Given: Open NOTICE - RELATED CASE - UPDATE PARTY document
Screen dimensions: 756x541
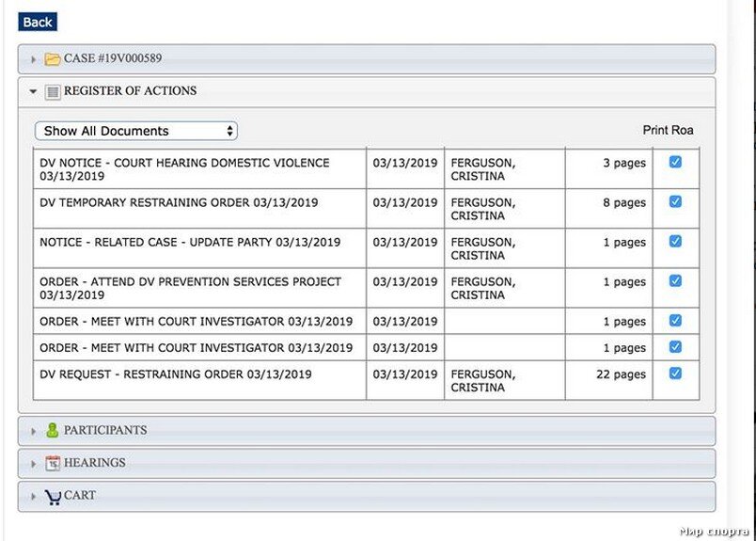Looking at the screenshot, I should (190, 242).
